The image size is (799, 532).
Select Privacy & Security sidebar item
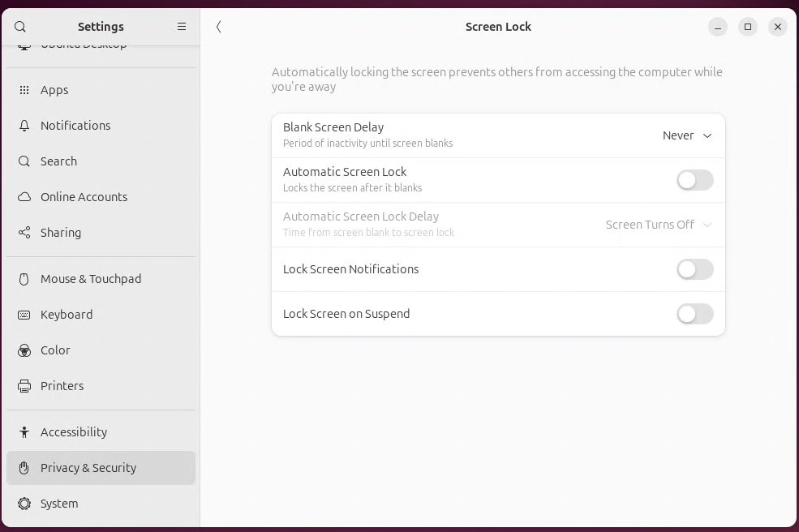88,468
